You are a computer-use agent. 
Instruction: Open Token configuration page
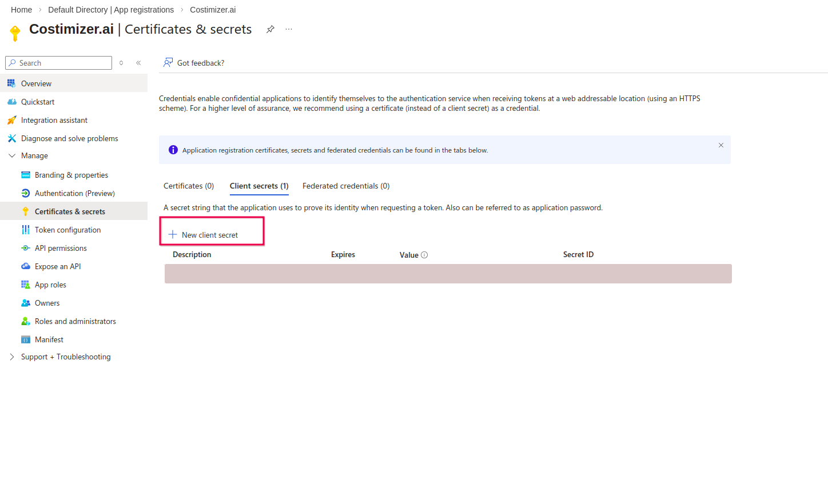click(67, 230)
